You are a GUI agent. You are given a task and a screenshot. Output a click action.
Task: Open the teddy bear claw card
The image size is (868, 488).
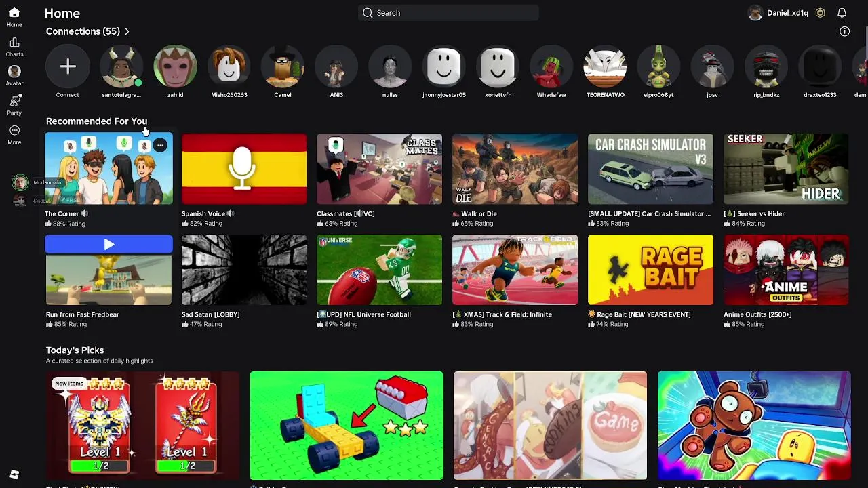754,426
